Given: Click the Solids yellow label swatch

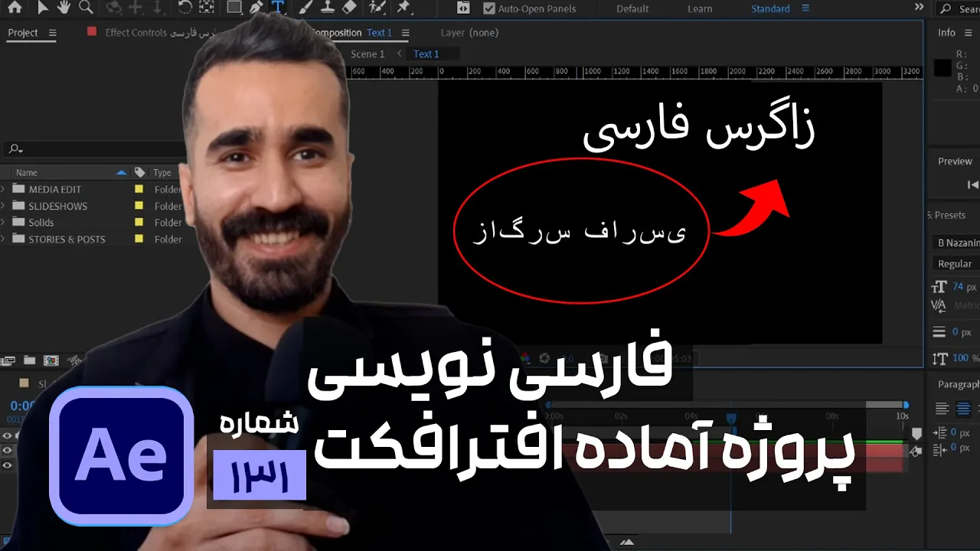Looking at the screenshot, I should click(139, 223).
